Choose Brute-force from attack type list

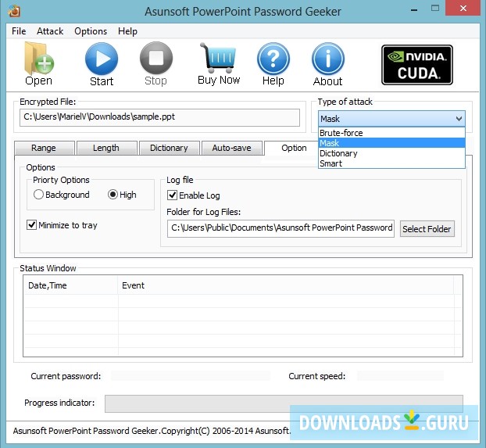[391, 133]
